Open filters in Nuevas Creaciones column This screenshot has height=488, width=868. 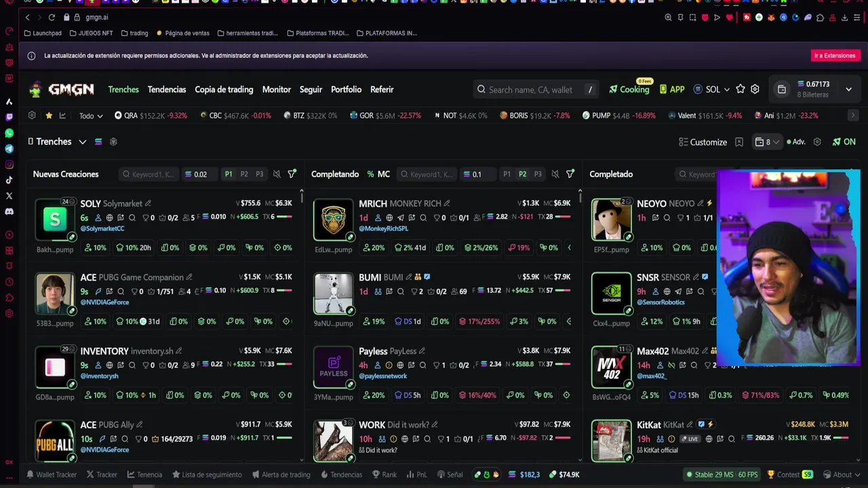(x=292, y=174)
